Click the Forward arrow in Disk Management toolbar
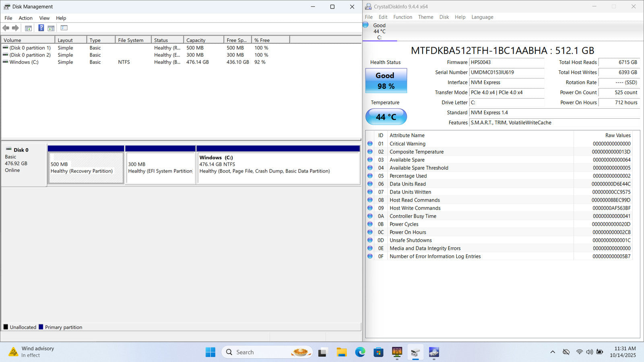The image size is (644, 362). tap(15, 28)
